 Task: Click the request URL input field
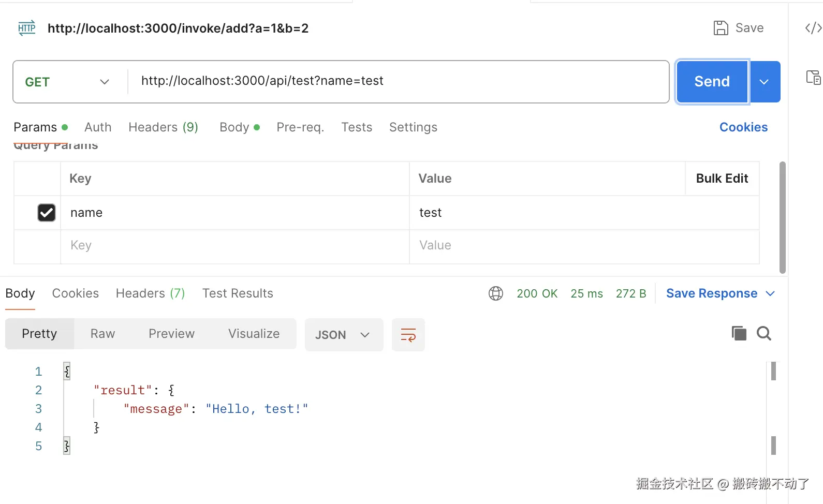pos(393,81)
